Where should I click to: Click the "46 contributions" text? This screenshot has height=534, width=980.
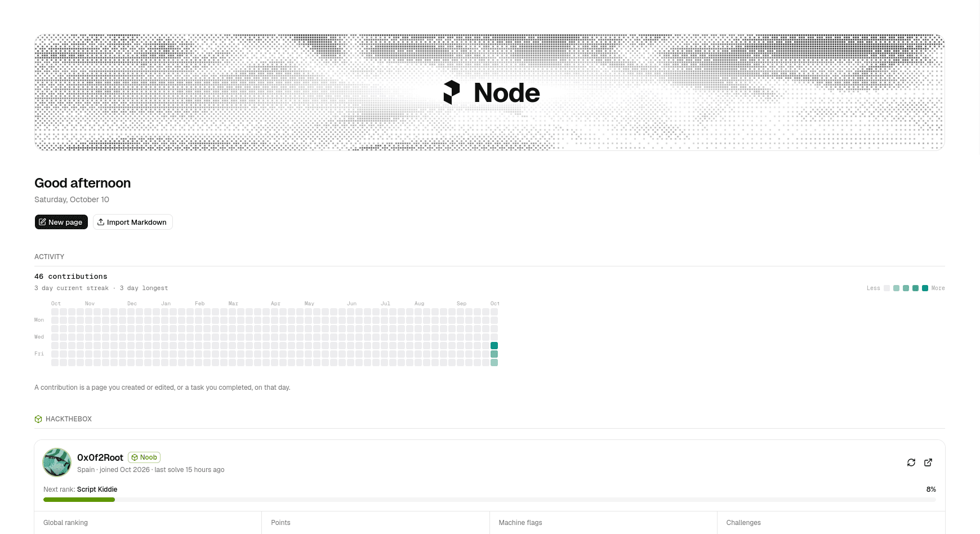point(71,277)
